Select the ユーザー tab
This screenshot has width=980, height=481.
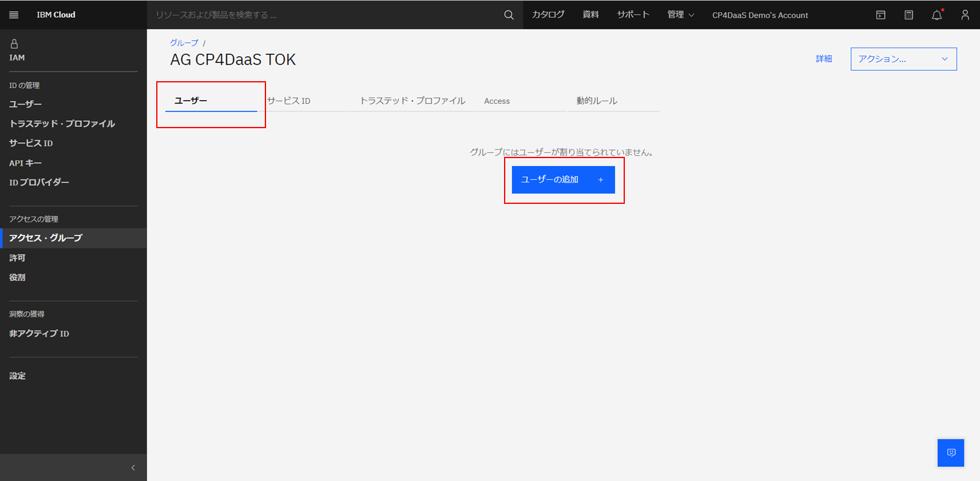(211, 101)
